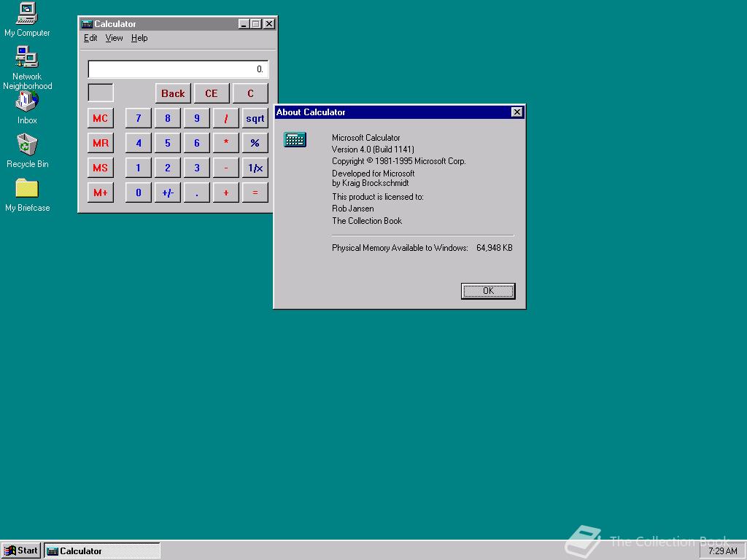Viewport: 747px width, 560px height.
Task: Close the About Calculator dialog
Action: (x=517, y=112)
